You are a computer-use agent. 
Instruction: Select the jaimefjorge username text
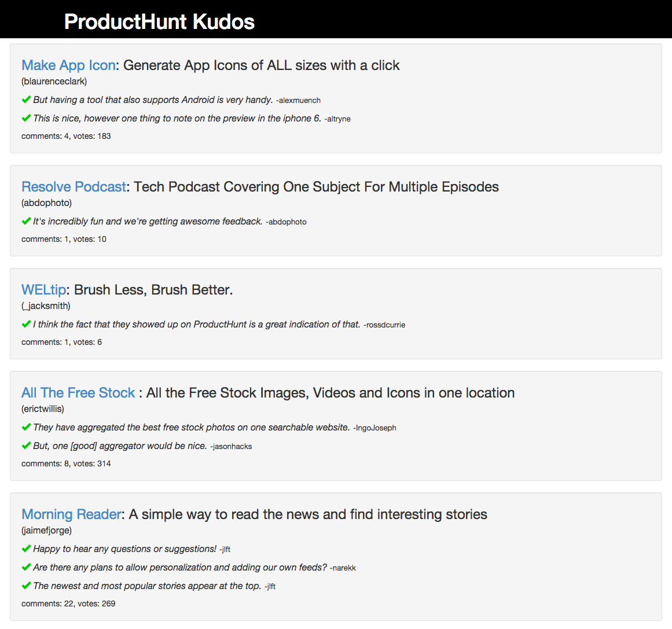click(x=46, y=530)
